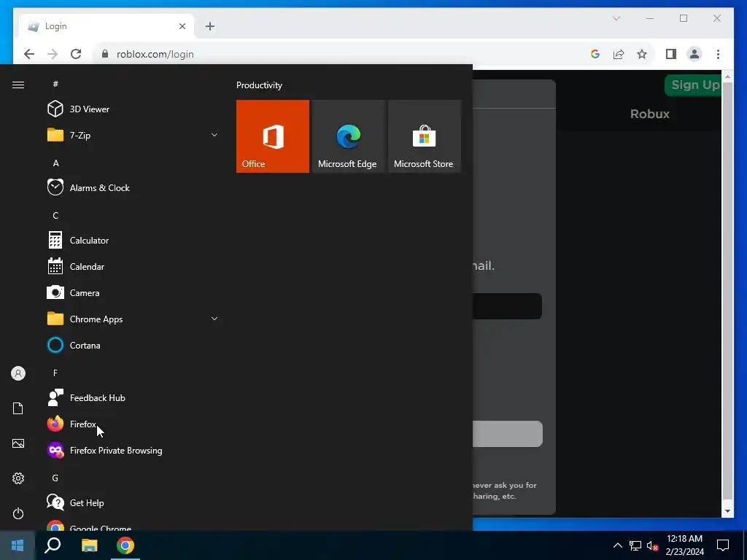The image size is (747, 560).
Task: Show hidden system tray icons
Action: coord(617,545)
